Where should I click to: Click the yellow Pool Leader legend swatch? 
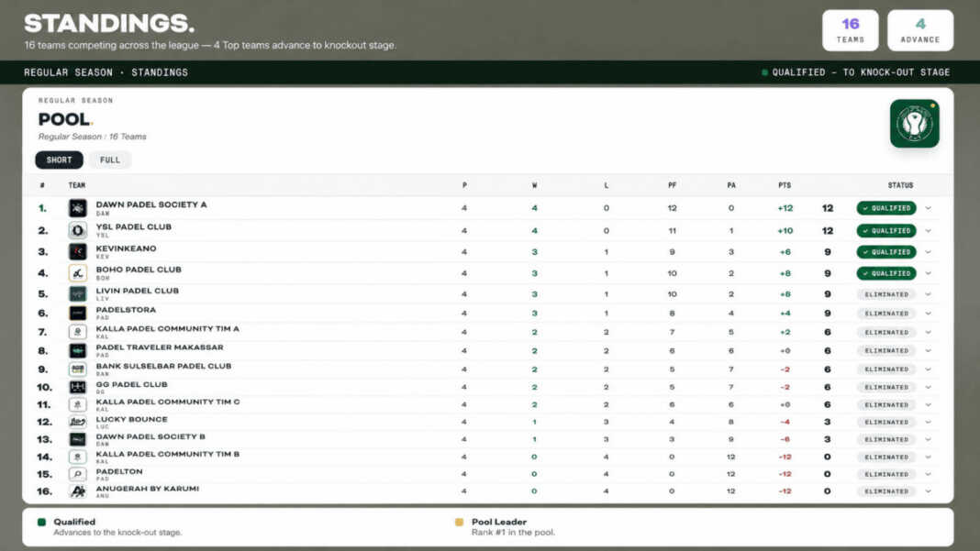460,523
